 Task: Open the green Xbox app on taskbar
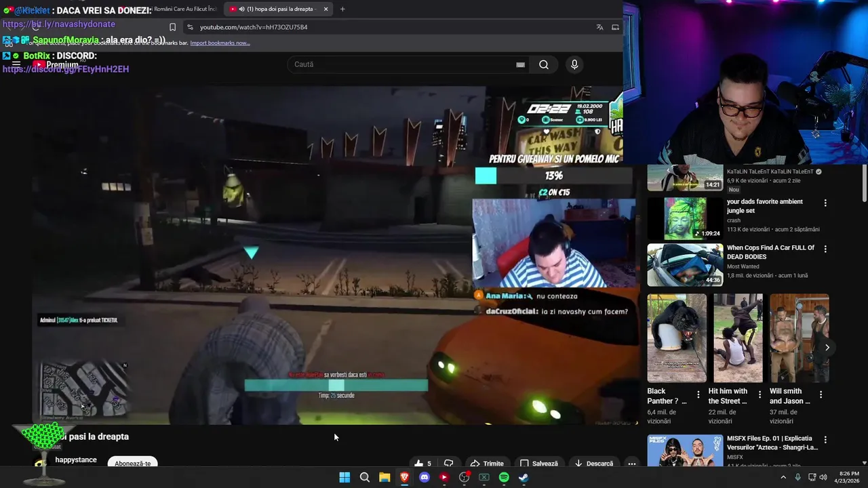[x=484, y=477]
